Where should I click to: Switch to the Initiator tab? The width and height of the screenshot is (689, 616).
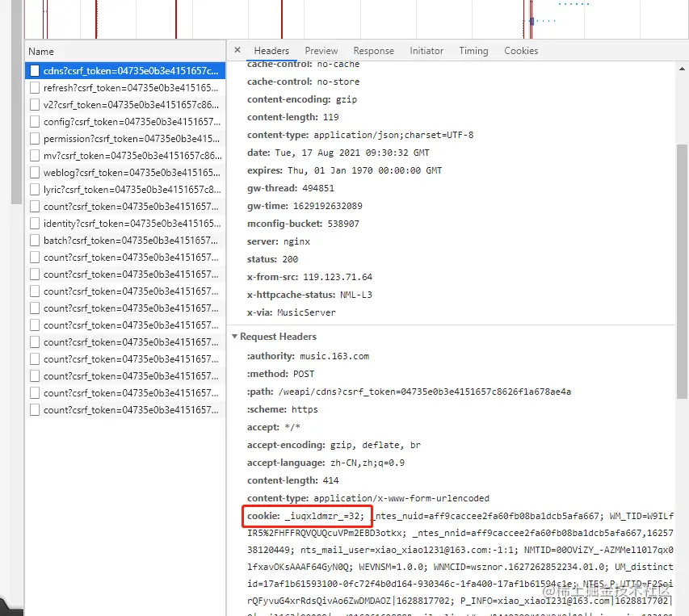point(426,51)
